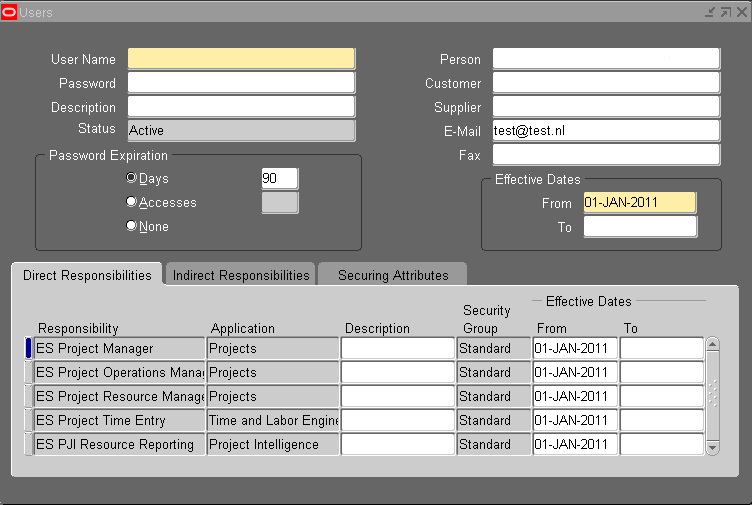Click the Supplier input field
This screenshot has height=505, width=752.
[606, 106]
